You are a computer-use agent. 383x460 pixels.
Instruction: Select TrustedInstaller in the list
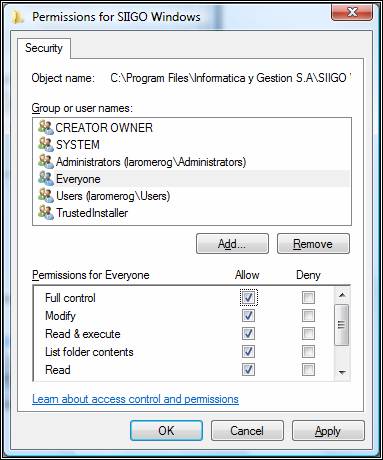point(192,213)
